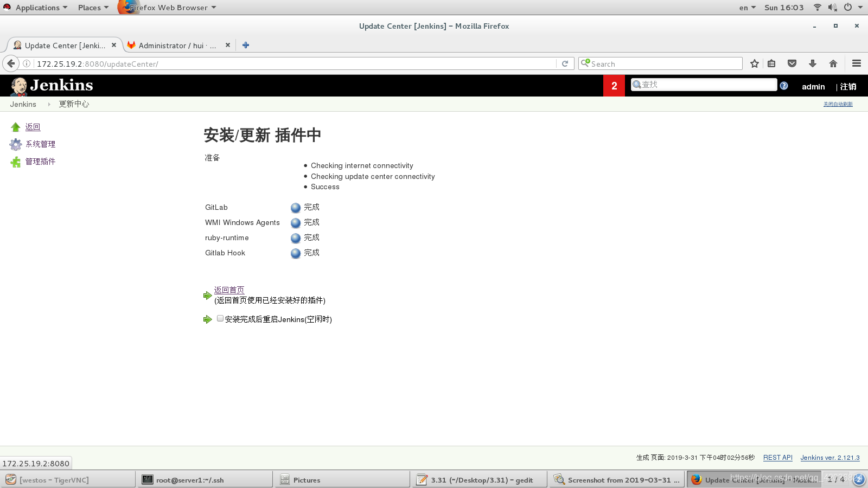
Task: Click the volume icon in the system tray
Action: 833,7
